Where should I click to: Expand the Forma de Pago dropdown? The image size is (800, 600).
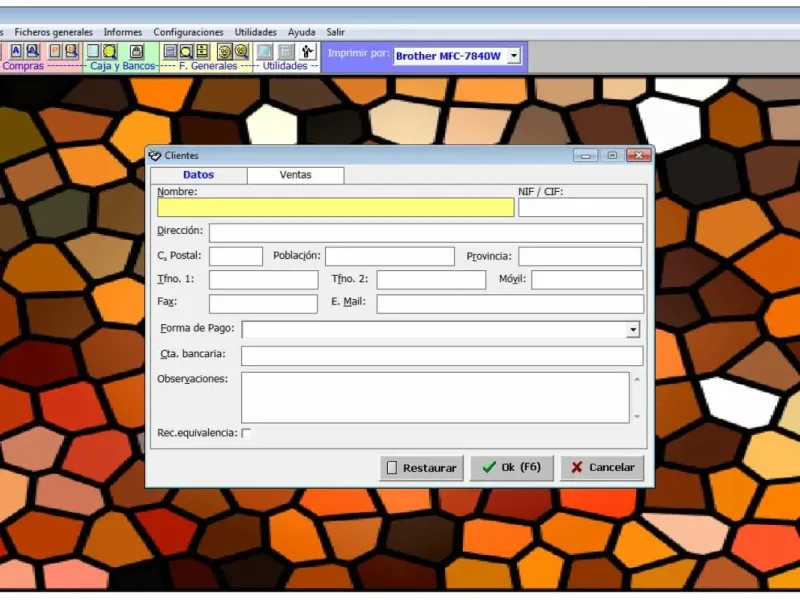click(633, 330)
